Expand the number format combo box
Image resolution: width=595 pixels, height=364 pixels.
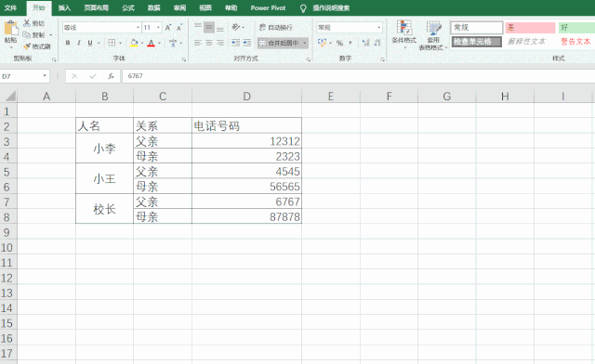click(x=378, y=27)
